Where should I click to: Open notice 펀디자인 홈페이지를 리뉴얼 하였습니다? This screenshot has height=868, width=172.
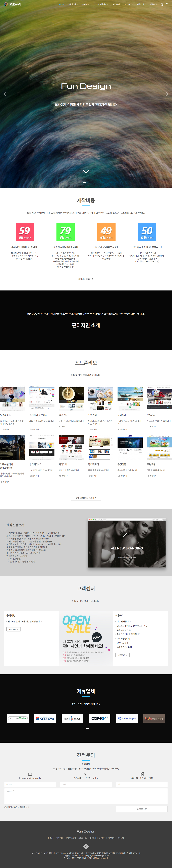(x=25, y=621)
